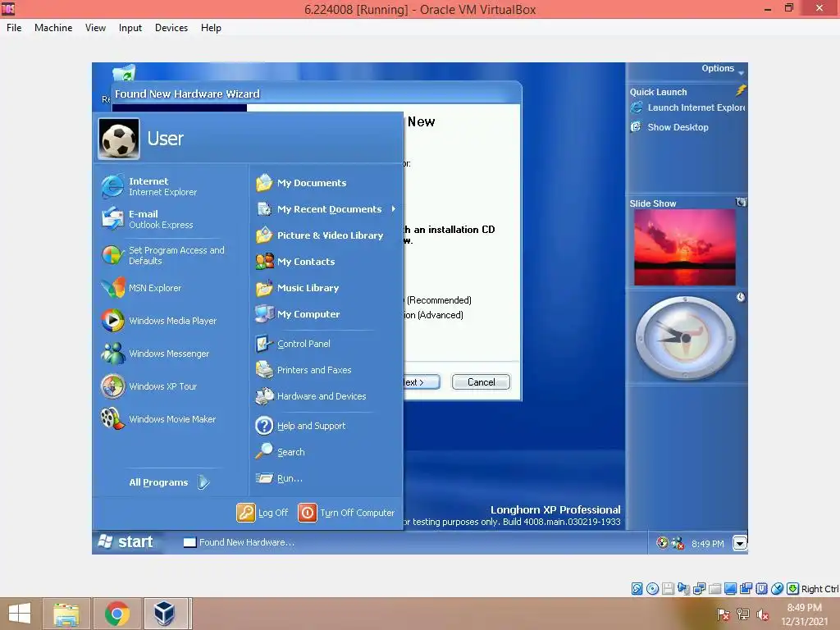Open Windows host Start button
Viewport: 840px width, 630px height.
20,614
